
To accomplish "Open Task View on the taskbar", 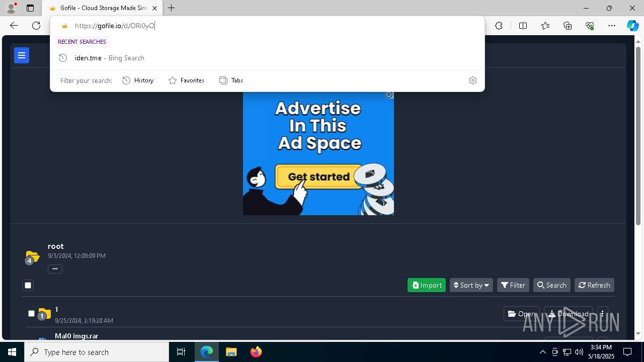I will (x=181, y=352).
